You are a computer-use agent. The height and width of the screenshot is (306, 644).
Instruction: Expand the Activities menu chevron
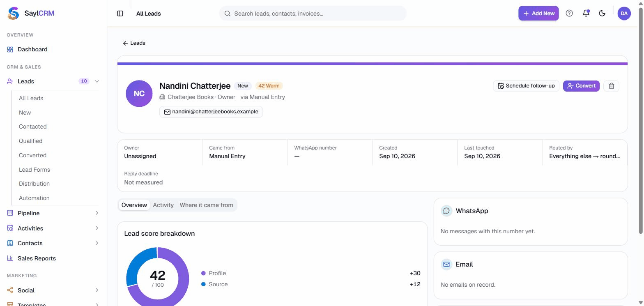pos(97,228)
